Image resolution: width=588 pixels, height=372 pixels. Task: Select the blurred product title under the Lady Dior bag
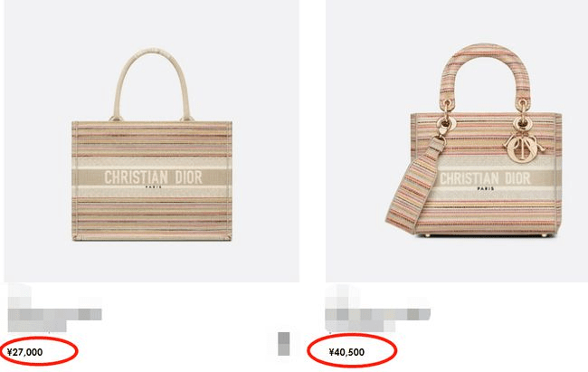[x=377, y=320]
